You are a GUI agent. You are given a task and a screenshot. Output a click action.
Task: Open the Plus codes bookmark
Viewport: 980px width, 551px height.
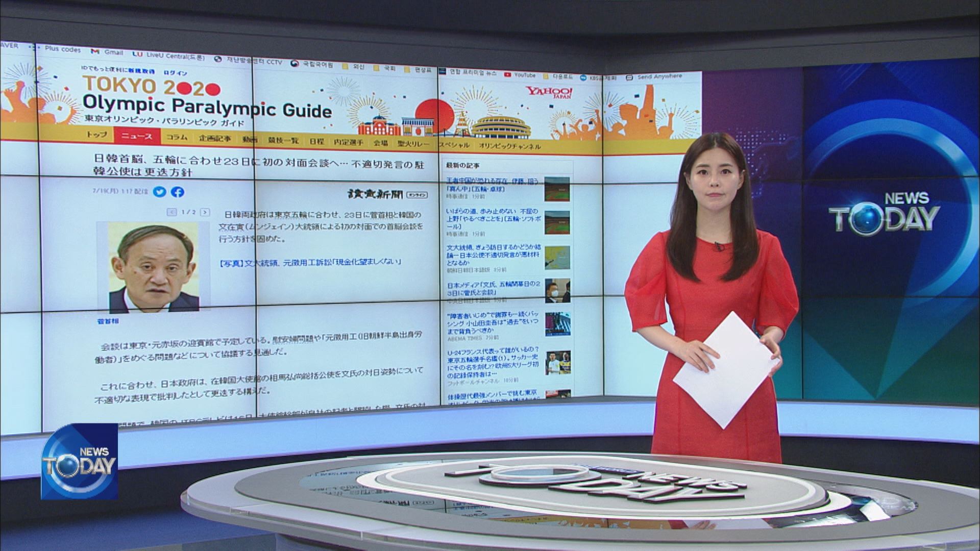pos(57,49)
